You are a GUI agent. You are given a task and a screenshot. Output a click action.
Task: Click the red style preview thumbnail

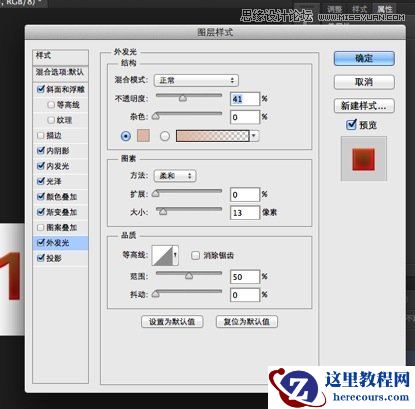pos(364,159)
